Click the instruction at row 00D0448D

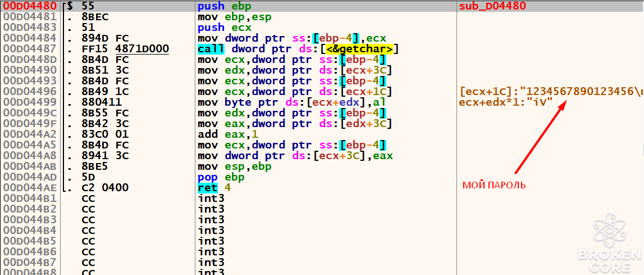click(x=292, y=60)
